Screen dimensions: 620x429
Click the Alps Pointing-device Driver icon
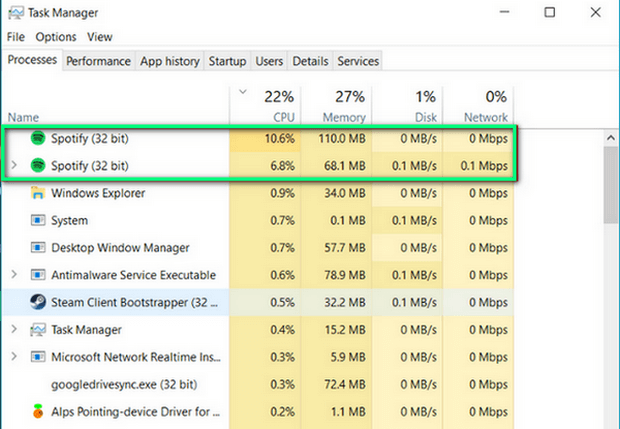pos(38,411)
